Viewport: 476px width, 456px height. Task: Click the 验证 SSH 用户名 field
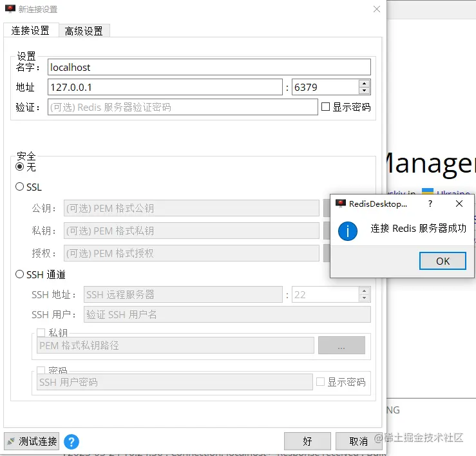pos(227,314)
